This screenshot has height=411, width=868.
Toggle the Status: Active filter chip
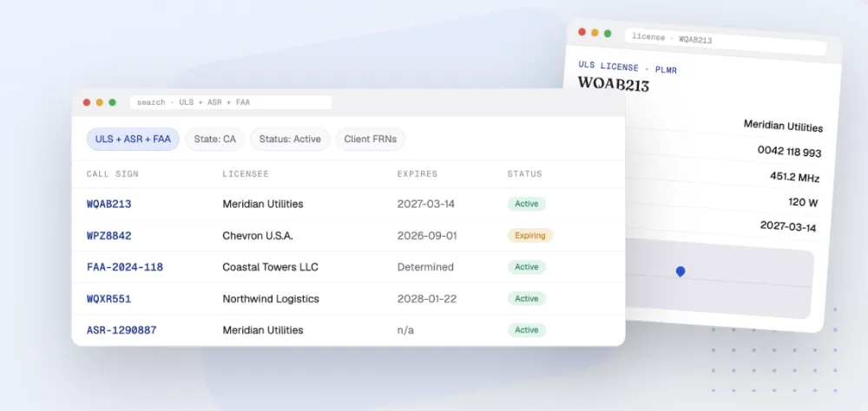(290, 139)
